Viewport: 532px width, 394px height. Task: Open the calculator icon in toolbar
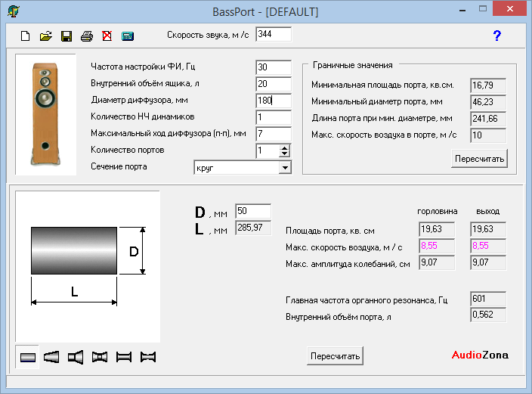pos(127,36)
